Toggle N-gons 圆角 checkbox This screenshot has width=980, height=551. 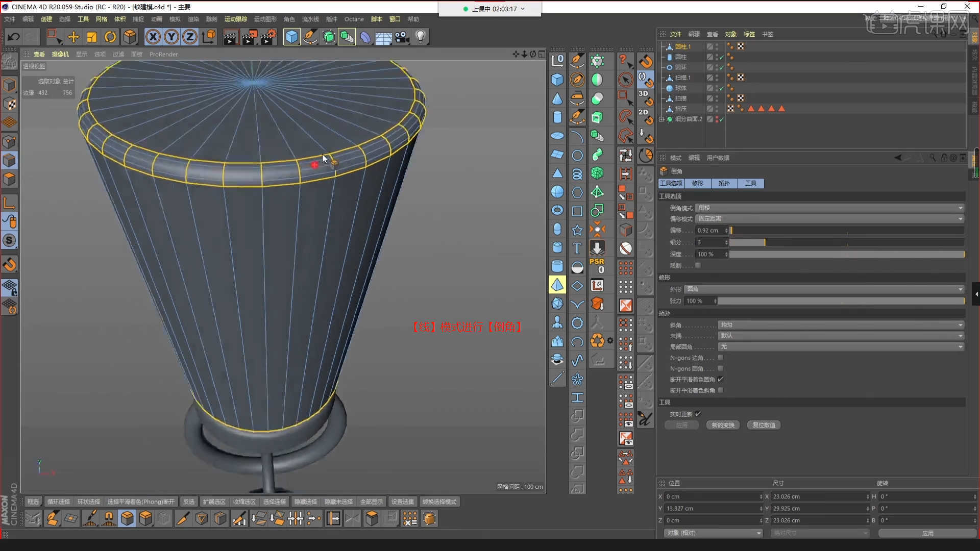pos(720,368)
